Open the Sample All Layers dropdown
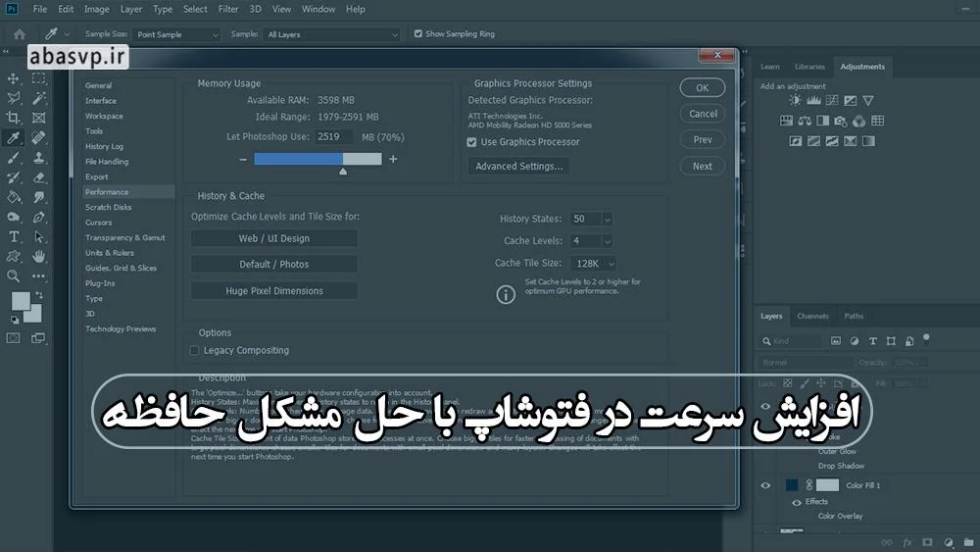Viewport: 980px width, 552px height. click(x=331, y=34)
